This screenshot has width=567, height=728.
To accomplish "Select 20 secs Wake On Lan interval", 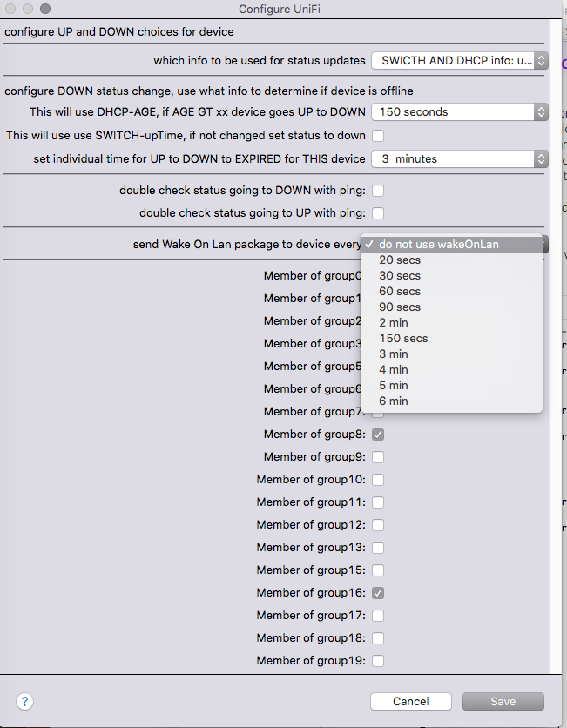I will pos(451,260).
